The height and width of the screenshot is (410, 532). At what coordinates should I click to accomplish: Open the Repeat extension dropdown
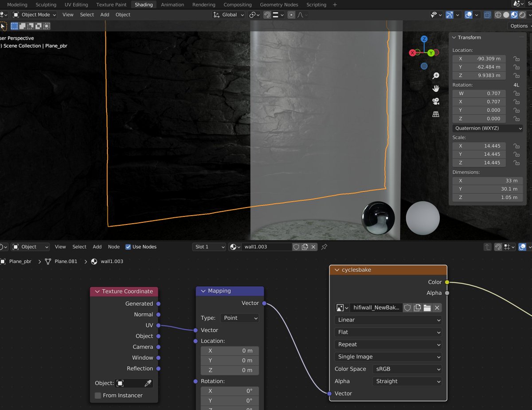coord(388,344)
